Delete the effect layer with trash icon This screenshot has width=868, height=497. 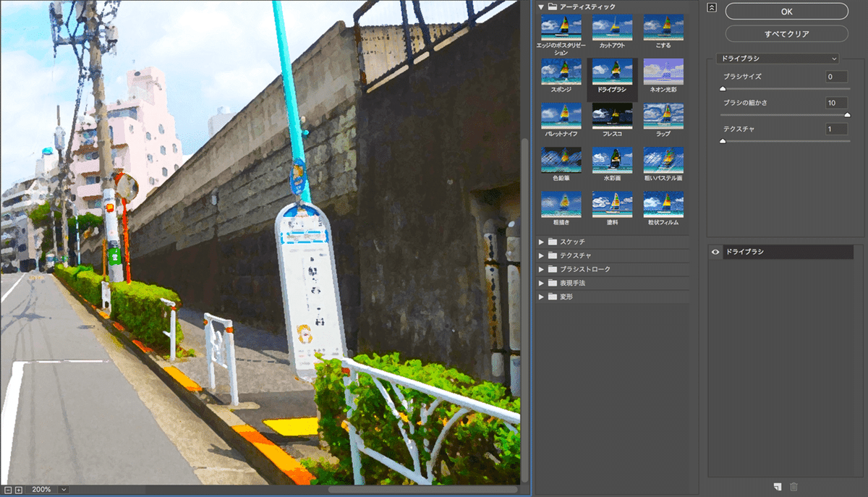click(793, 487)
